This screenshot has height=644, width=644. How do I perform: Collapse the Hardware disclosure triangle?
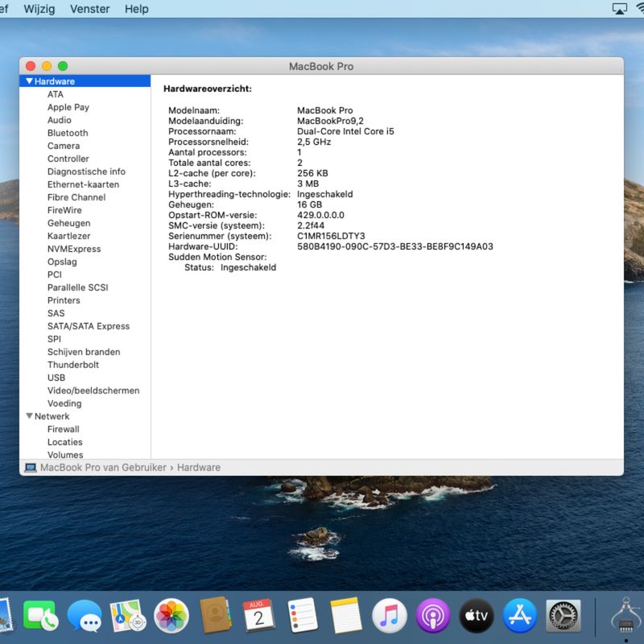[x=29, y=81]
